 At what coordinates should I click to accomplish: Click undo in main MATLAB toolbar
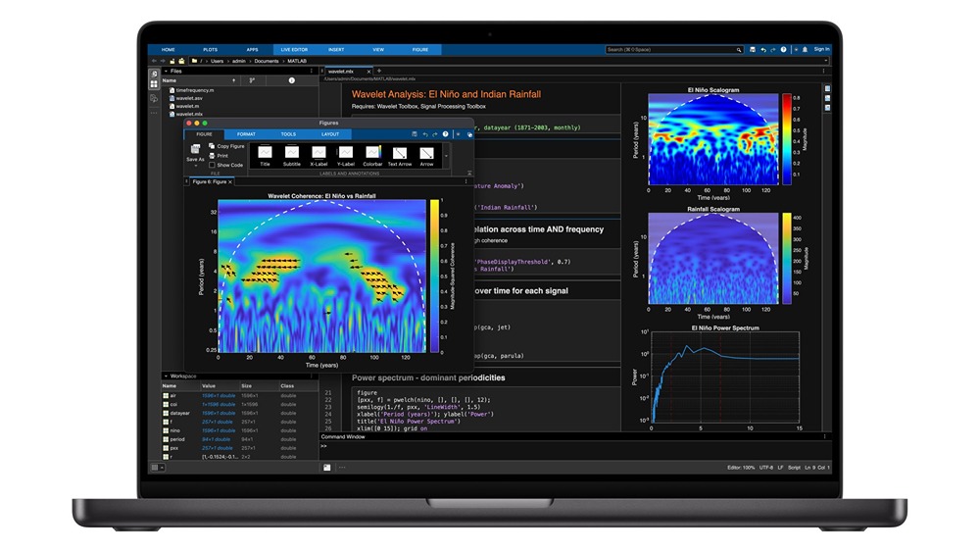[763, 49]
